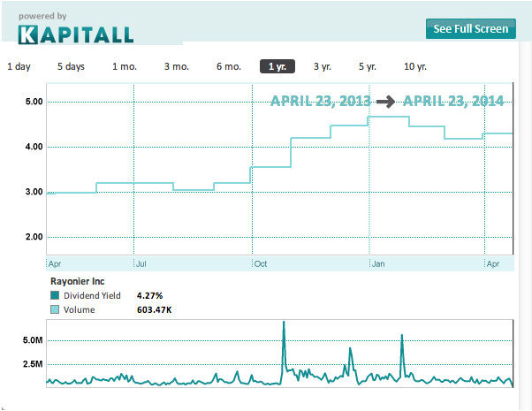Click the Volume legend color square

[x=55, y=309]
